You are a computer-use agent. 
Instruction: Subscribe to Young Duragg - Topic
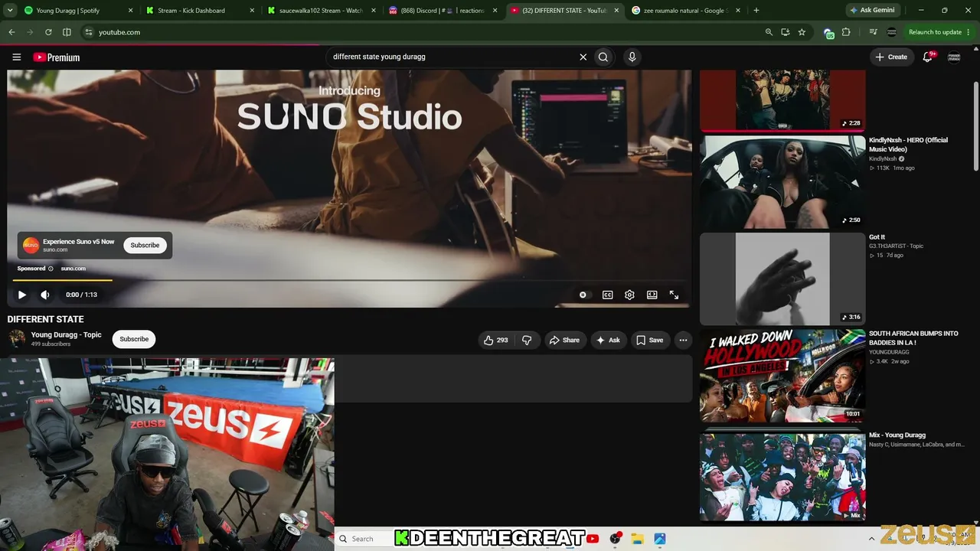coord(134,339)
